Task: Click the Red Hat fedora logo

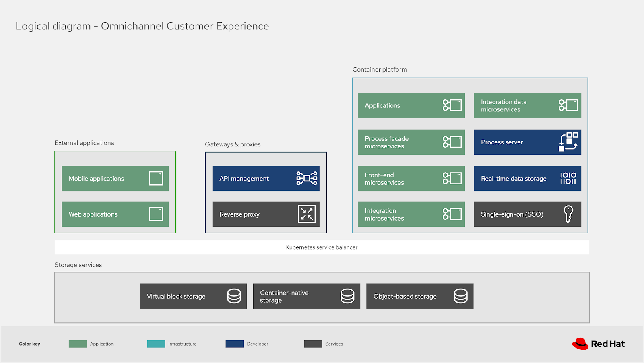Action: 581,343
